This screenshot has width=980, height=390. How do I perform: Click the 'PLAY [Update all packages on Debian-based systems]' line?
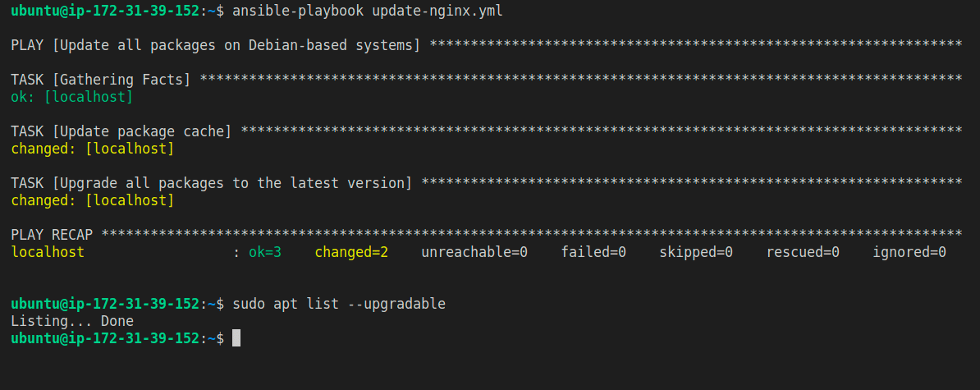pyautogui.click(x=216, y=46)
